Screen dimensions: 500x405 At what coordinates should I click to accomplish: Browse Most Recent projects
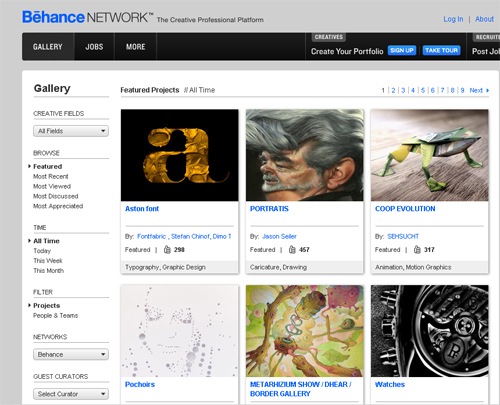(51, 176)
